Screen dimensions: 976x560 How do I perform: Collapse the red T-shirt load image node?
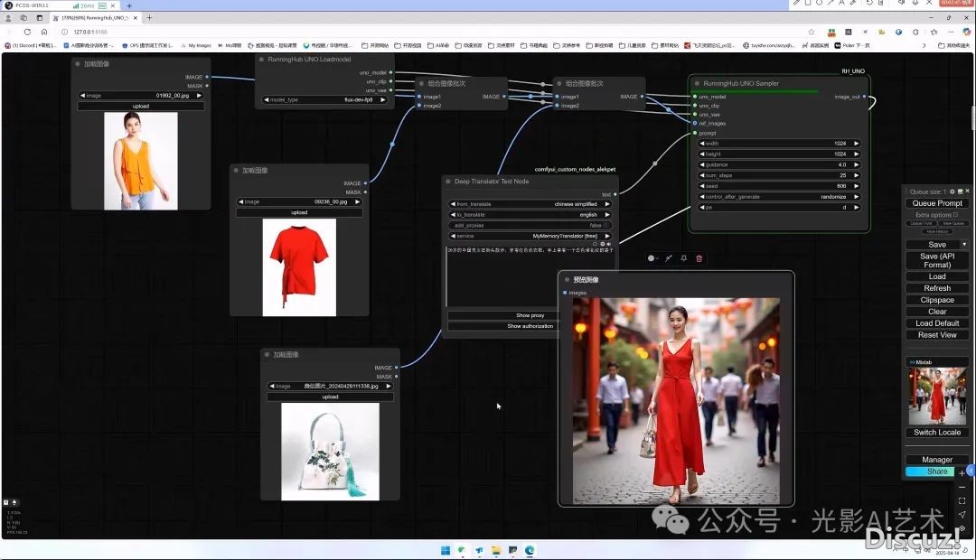[236, 170]
